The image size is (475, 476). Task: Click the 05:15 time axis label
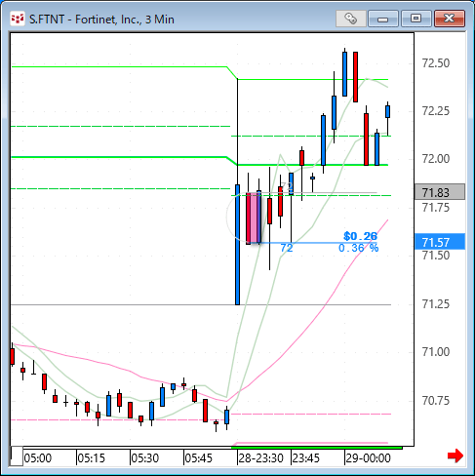pyautogui.click(x=92, y=458)
